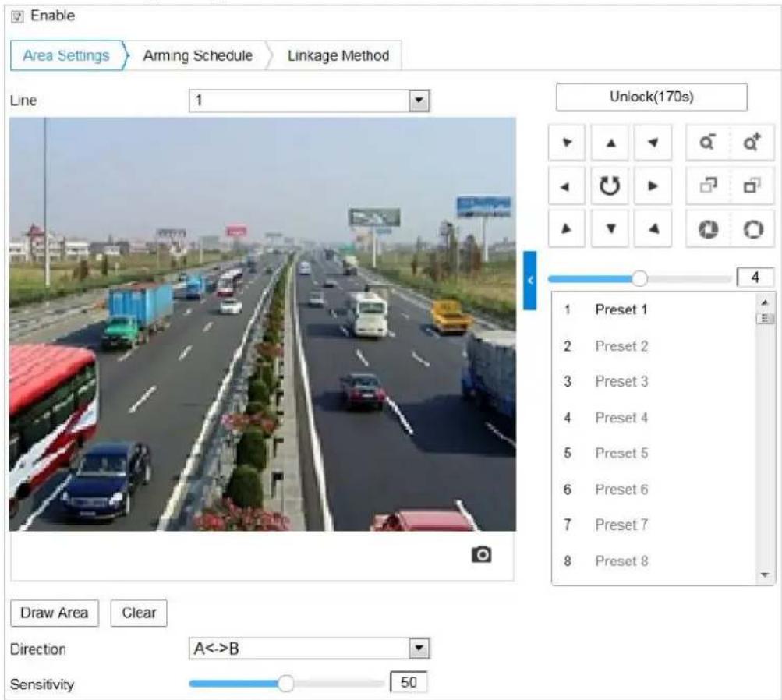Click the highway live view image
This screenshot has height=700, width=782.
[263, 324]
